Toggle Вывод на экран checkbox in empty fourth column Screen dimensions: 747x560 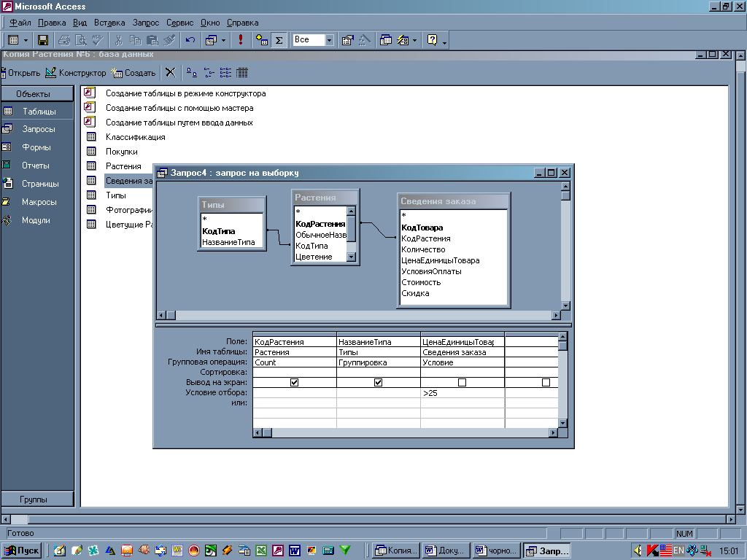click(546, 382)
